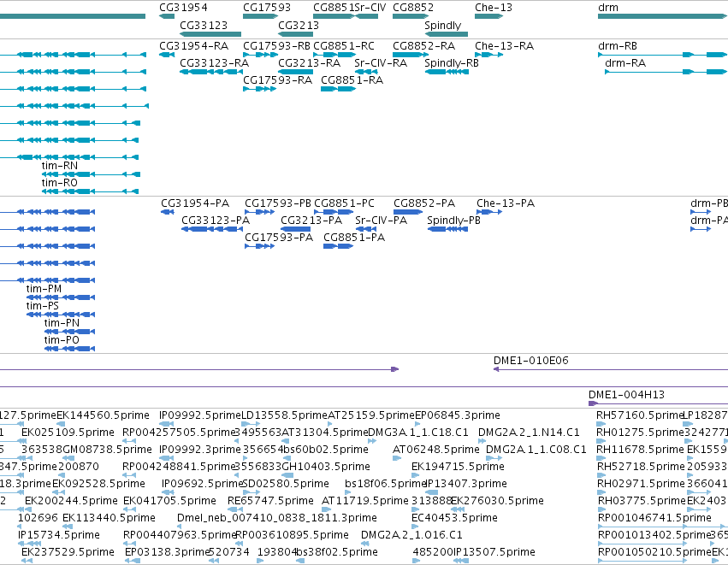
Task: Click the DME1-010E06 clone label
Action: tap(530, 361)
